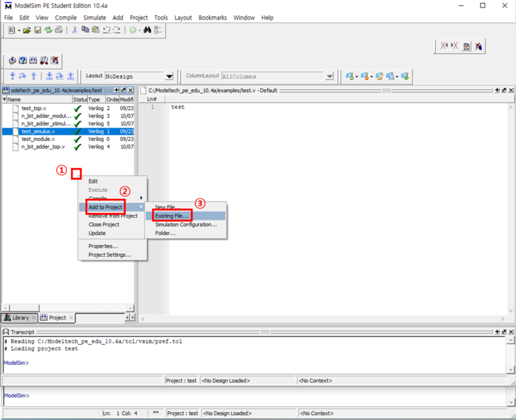This screenshot has height=420, width=516.
Task: Select Add to Project in context menu
Action: coord(112,207)
